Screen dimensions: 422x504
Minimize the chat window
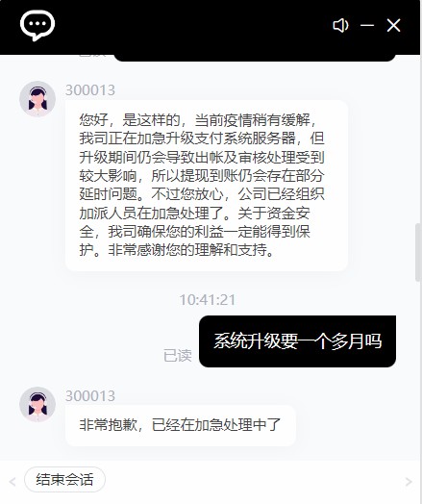pyautogui.click(x=367, y=25)
